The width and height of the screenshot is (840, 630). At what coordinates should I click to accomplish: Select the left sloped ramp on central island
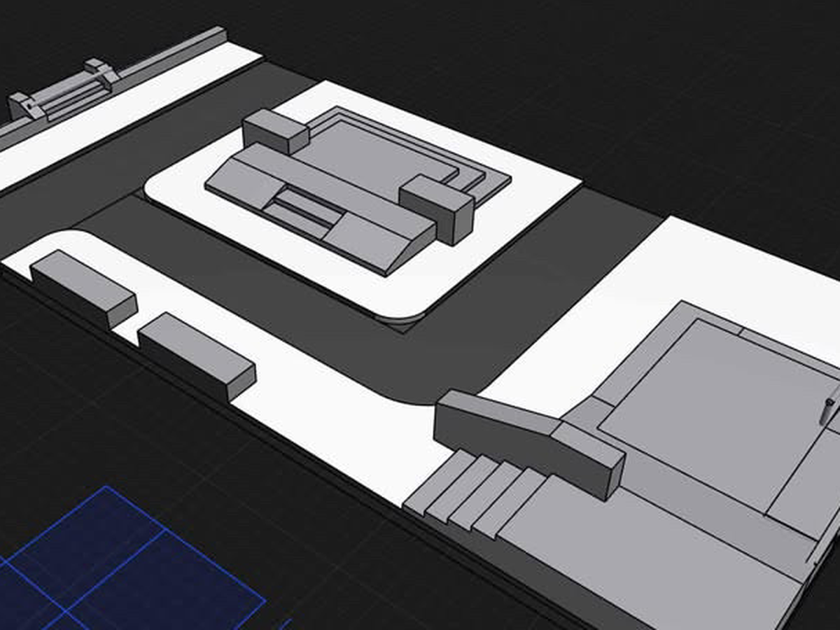238,183
